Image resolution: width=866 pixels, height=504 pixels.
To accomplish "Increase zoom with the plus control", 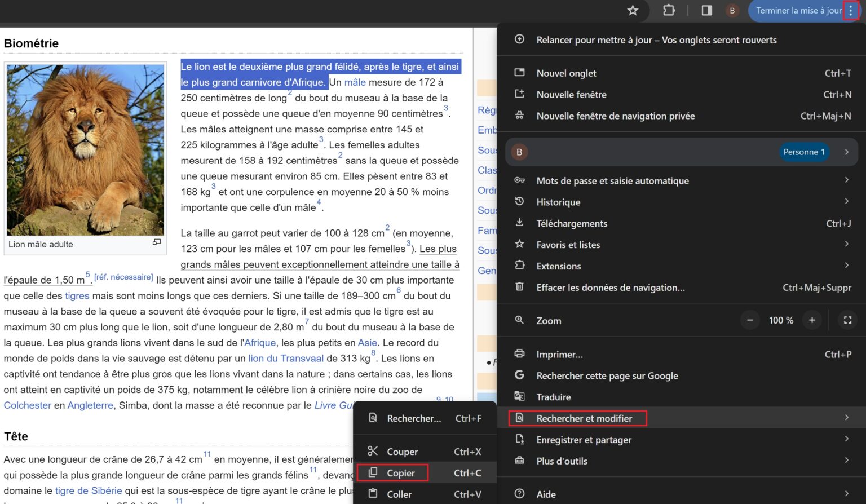I will [x=812, y=320].
